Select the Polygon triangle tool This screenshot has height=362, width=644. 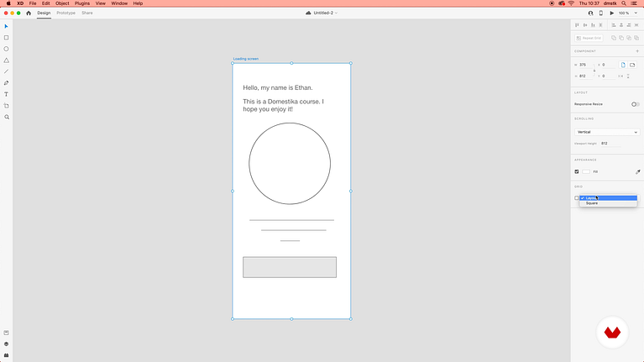(x=6, y=60)
